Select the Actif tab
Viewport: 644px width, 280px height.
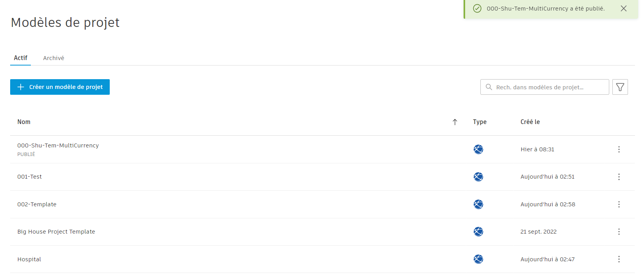click(21, 58)
